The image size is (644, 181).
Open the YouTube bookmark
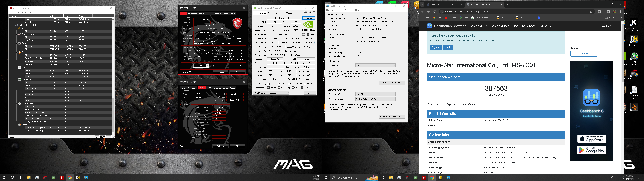[x=450, y=18]
